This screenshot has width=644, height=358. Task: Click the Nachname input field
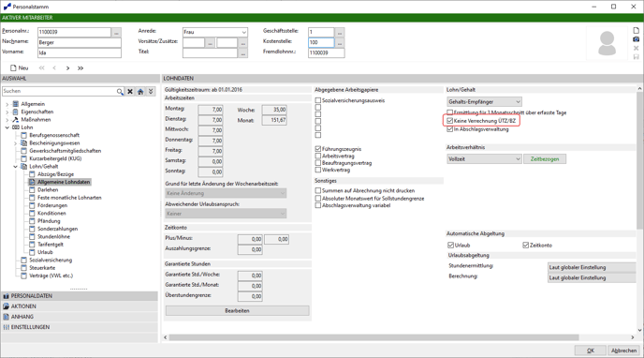[80, 42]
